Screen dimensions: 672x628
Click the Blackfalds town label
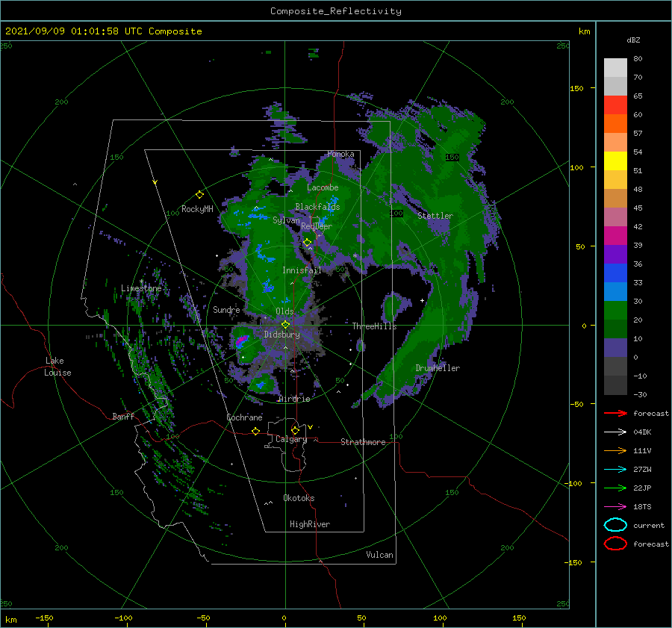317,207
